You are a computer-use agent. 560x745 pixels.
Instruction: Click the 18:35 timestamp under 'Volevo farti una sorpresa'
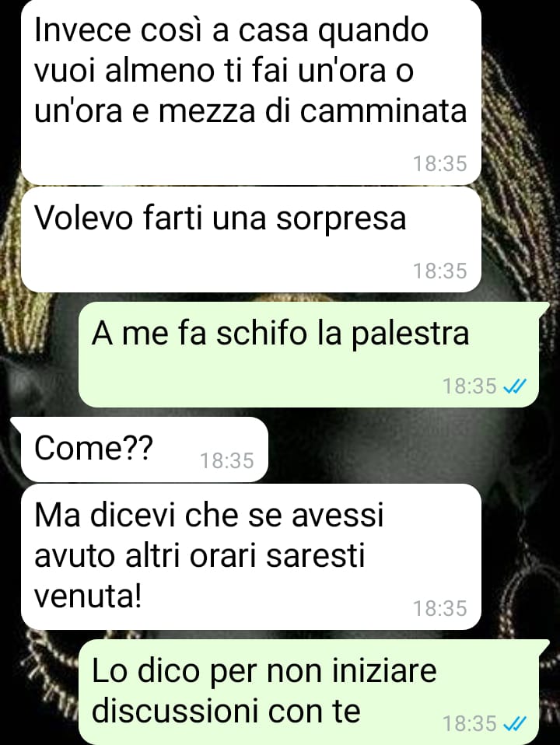(440, 271)
